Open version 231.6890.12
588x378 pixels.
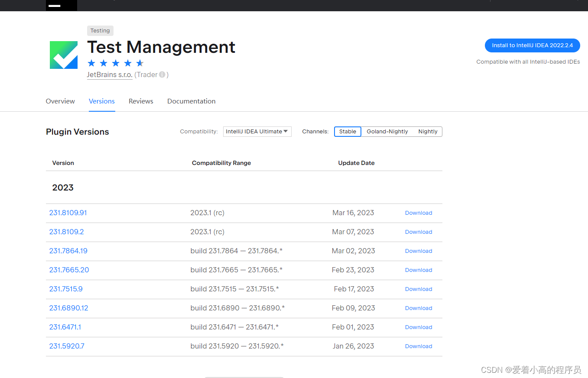pos(69,308)
